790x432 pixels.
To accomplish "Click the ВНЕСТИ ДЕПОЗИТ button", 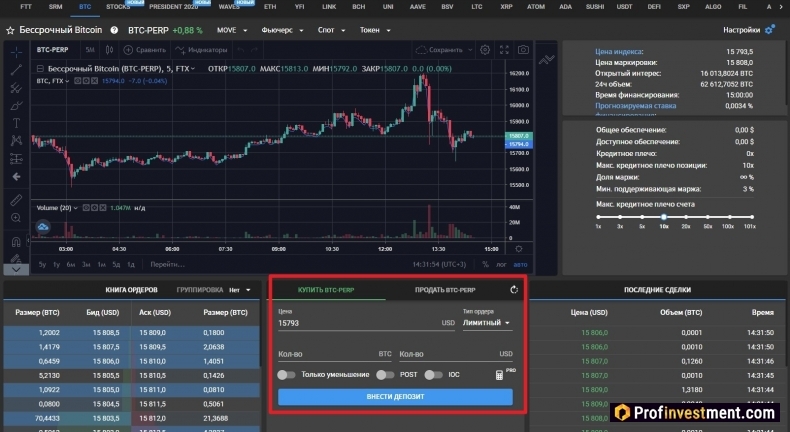I will click(x=395, y=397).
